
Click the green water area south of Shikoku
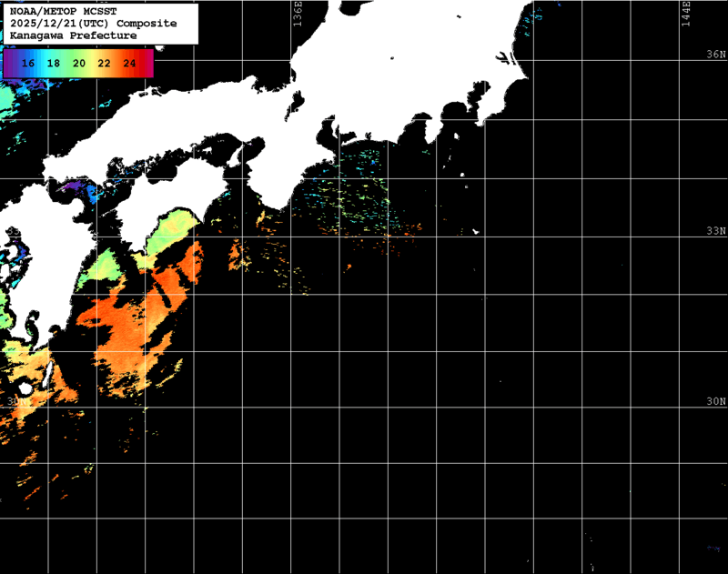(x=171, y=232)
